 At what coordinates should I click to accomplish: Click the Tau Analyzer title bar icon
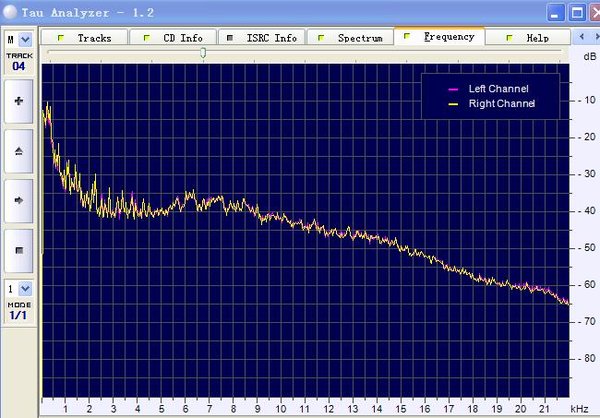pos(10,12)
